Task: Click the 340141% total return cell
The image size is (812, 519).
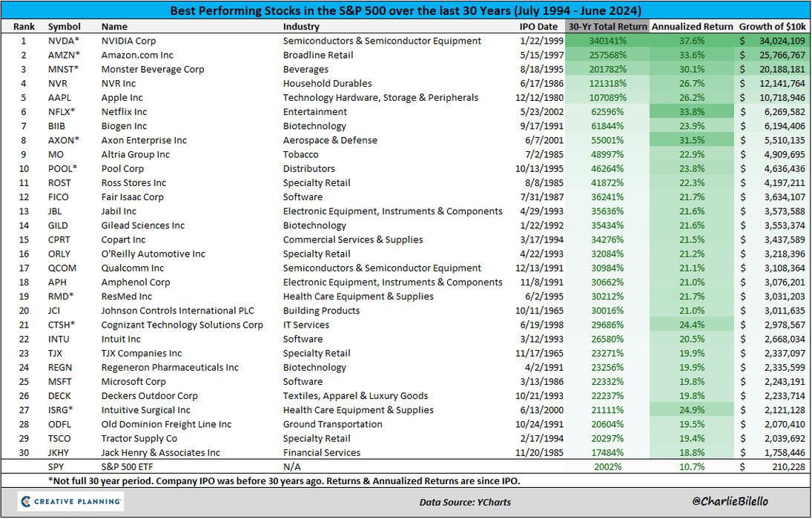Action: (607, 41)
